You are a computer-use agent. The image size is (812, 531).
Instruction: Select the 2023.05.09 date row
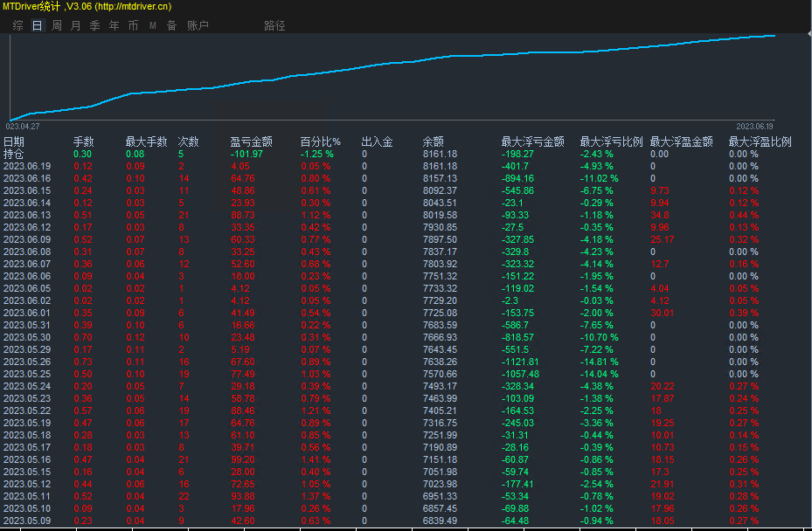tap(27, 521)
